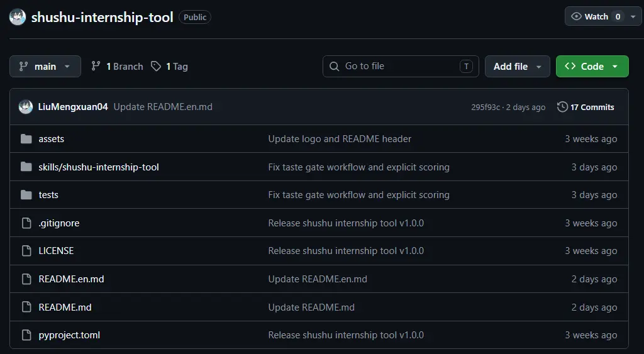This screenshot has height=354, width=644.
Task: Click the 3 weeks ago timestamp on assets row
Action: pos(591,139)
